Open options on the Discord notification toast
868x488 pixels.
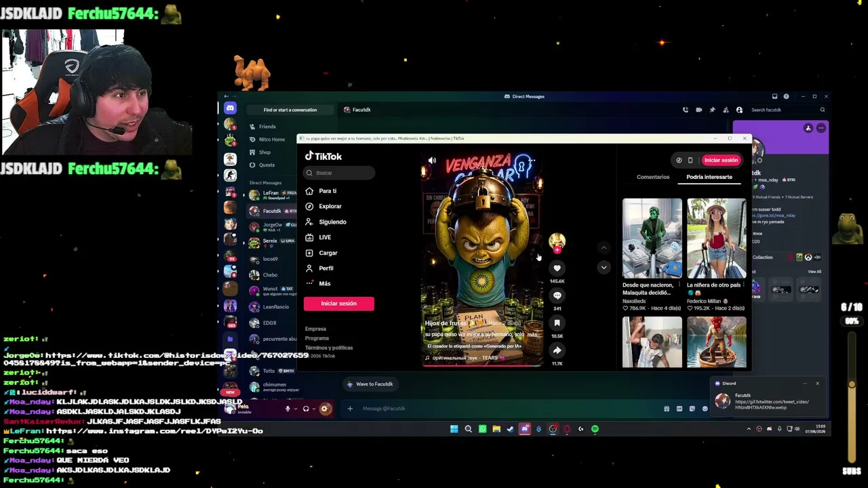(805, 384)
